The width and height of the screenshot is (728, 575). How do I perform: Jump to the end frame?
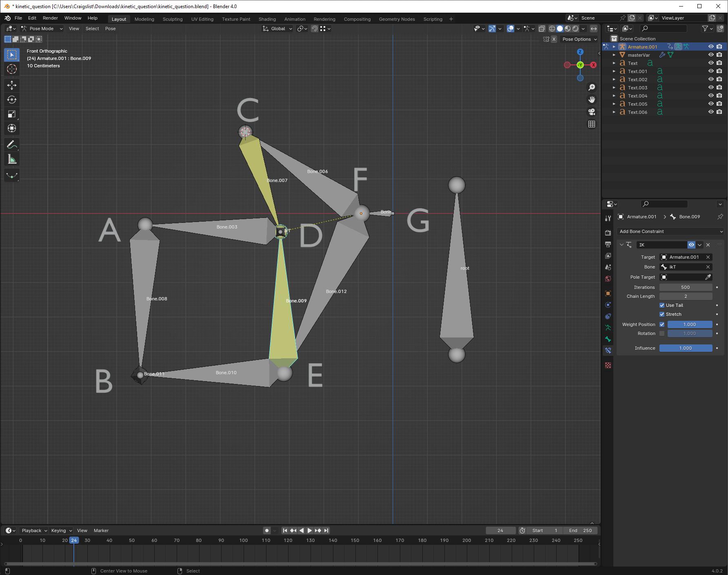click(326, 531)
